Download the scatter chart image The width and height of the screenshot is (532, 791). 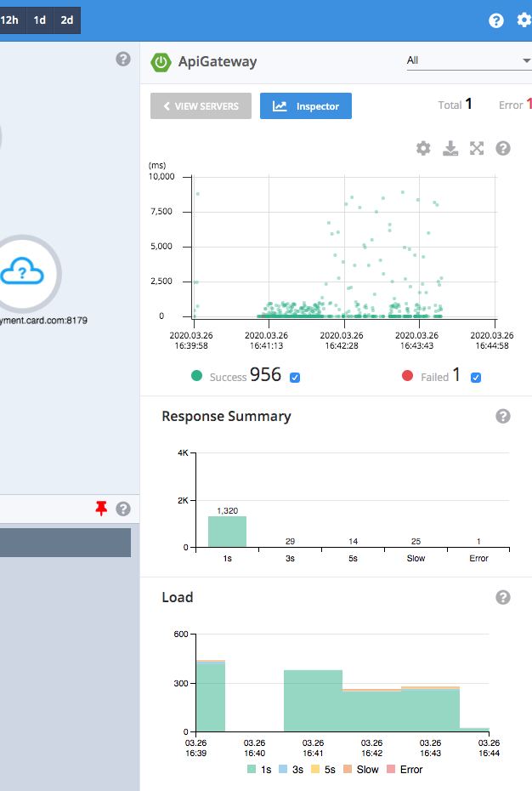(450, 148)
